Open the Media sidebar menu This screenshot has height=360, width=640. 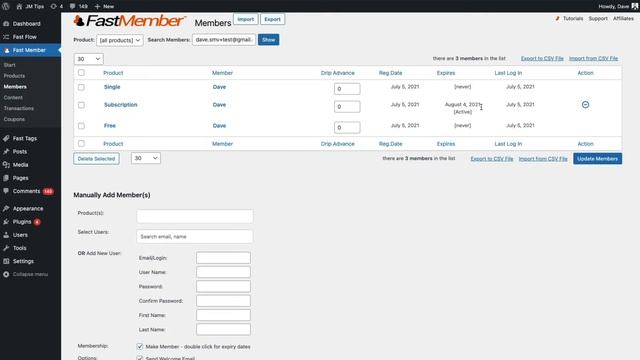(20, 165)
